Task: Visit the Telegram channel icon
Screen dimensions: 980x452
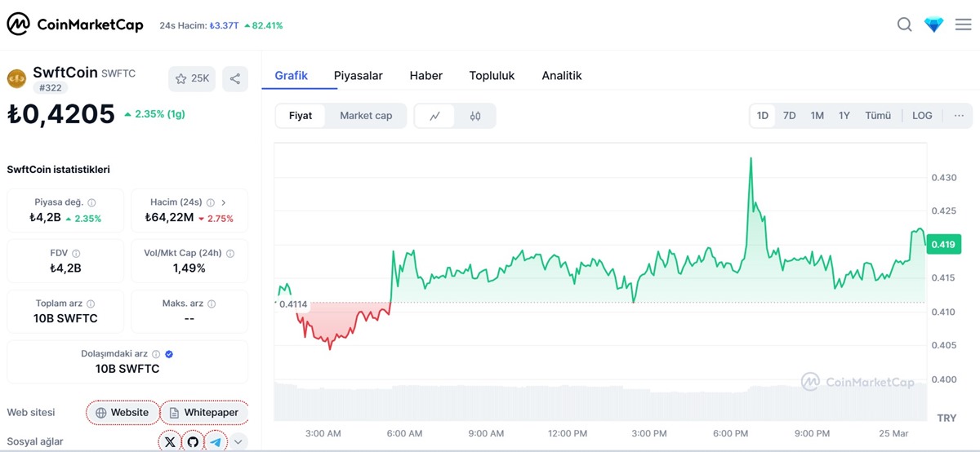Action: [216, 441]
